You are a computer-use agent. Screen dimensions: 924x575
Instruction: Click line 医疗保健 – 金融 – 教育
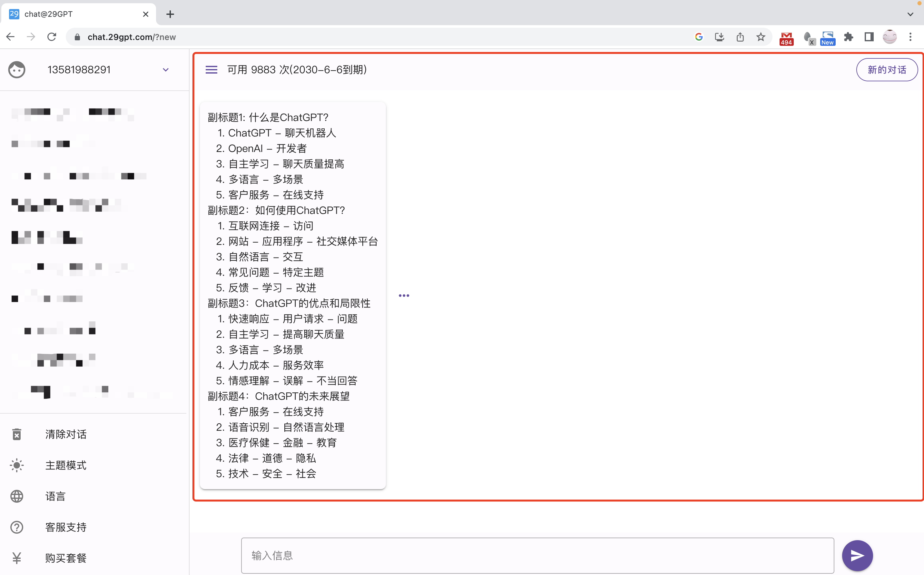click(282, 443)
